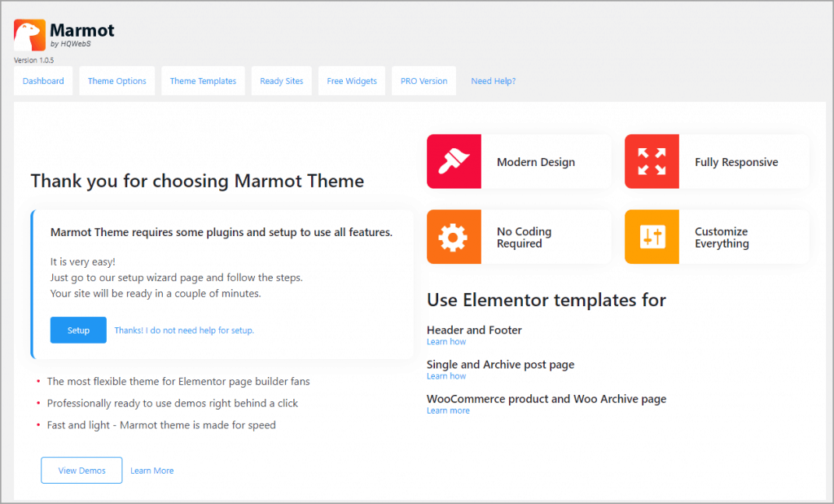Click Learn how under Header and Footer

pyautogui.click(x=446, y=342)
